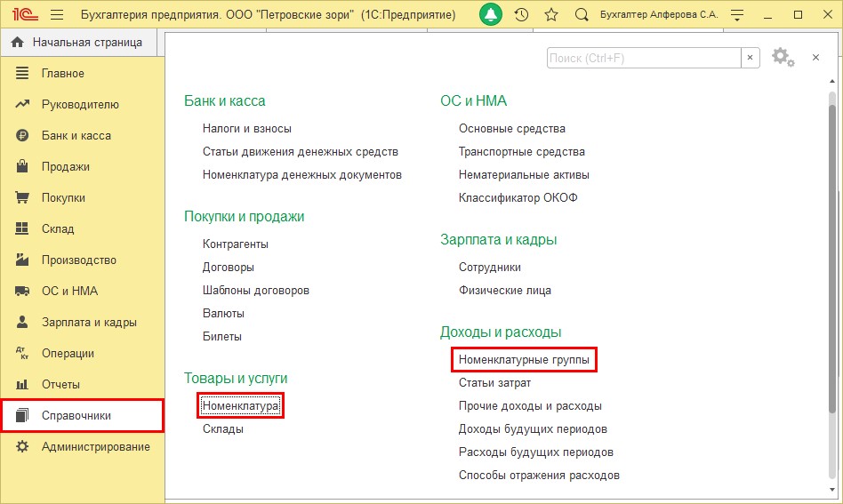Open Номенклатура денежных документов

coord(302,175)
